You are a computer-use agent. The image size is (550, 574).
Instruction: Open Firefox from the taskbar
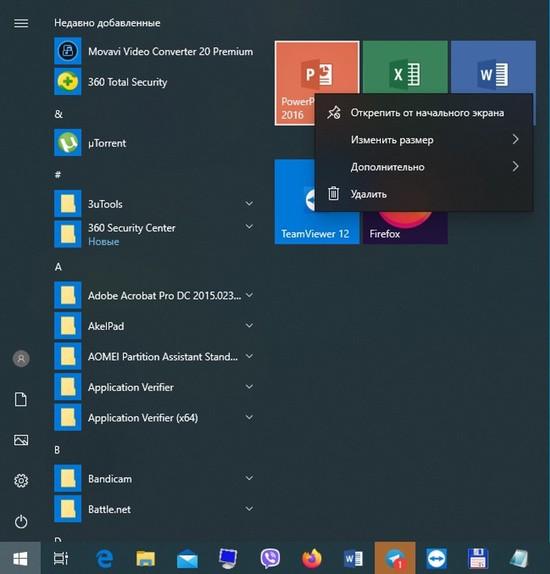click(x=312, y=559)
